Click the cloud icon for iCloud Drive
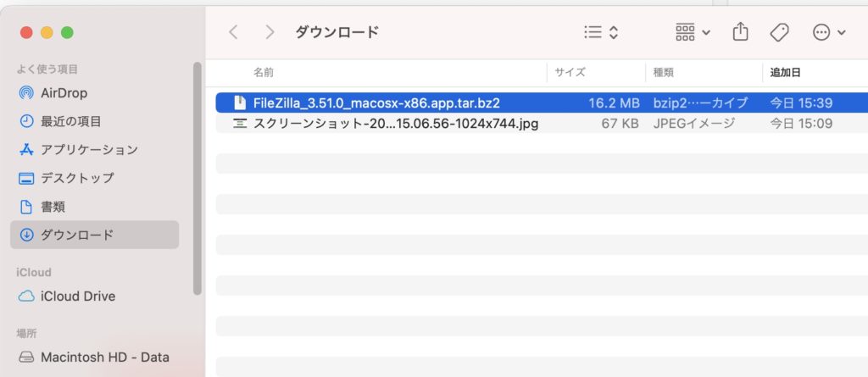The height and width of the screenshot is (377, 868). click(26, 297)
